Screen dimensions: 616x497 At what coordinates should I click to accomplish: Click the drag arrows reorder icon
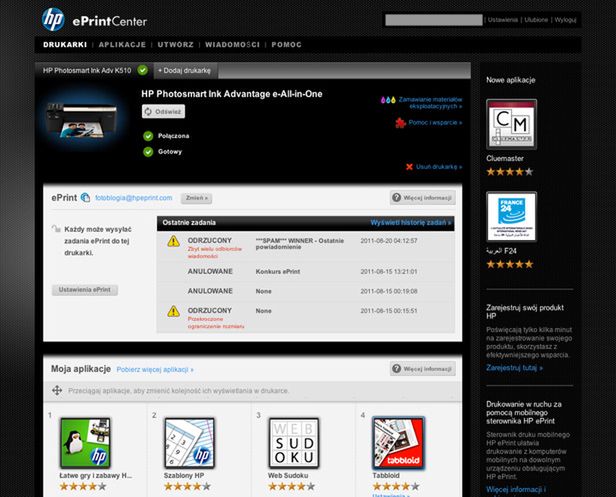click(x=57, y=391)
